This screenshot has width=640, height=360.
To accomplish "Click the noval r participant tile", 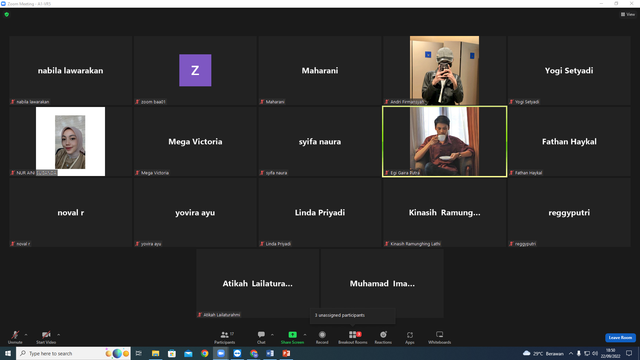I will [71, 212].
